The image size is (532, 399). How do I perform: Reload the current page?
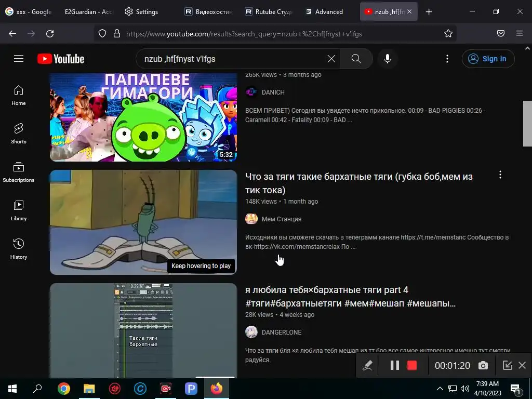point(50,34)
